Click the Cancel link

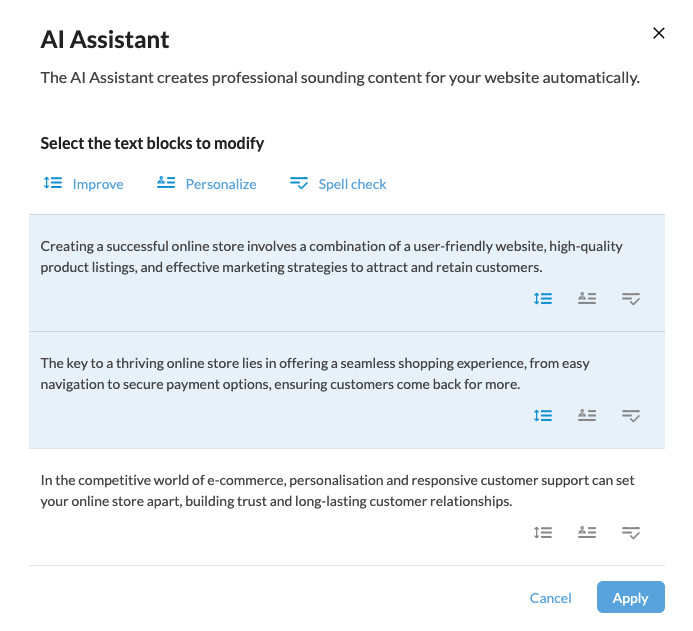551,598
